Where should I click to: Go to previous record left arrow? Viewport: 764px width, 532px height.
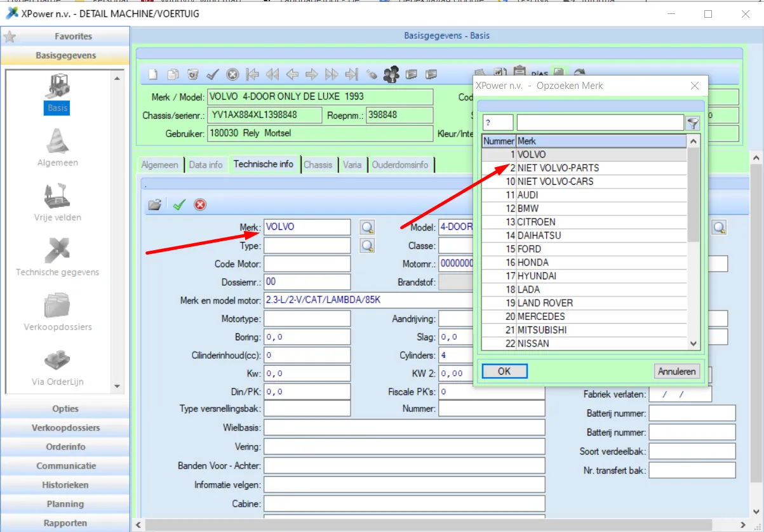click(292, 75)
